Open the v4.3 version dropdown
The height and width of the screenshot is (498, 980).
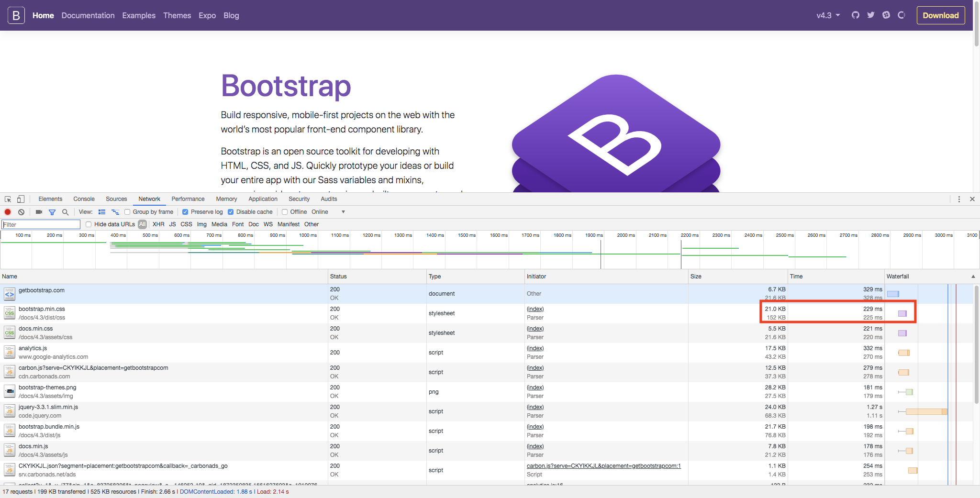[x=827, y=15]
